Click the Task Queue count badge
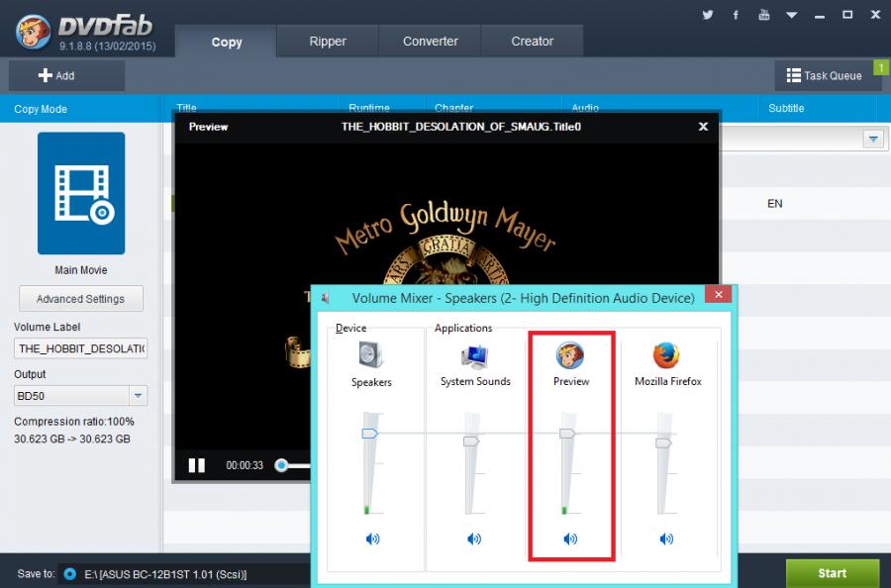The image size is (891, 588). [x=881, y=67]
